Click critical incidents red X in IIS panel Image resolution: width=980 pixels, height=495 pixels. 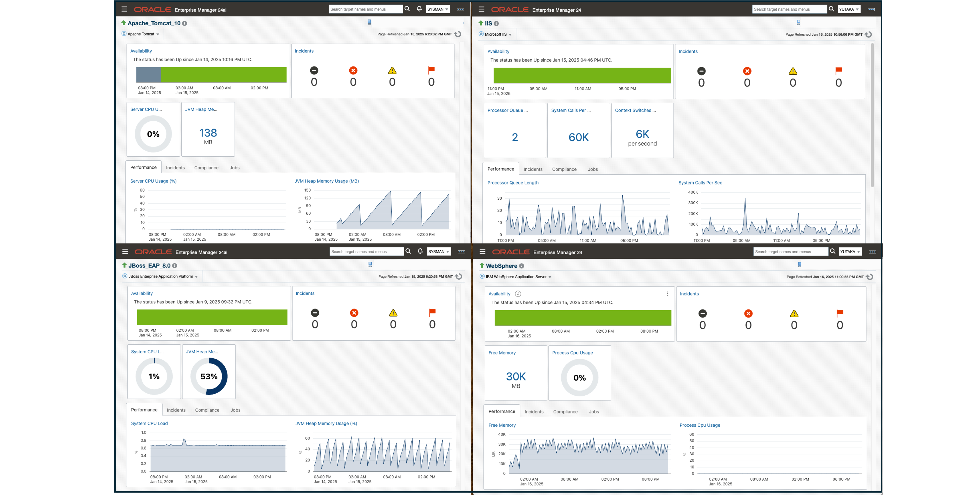(747, 71)
